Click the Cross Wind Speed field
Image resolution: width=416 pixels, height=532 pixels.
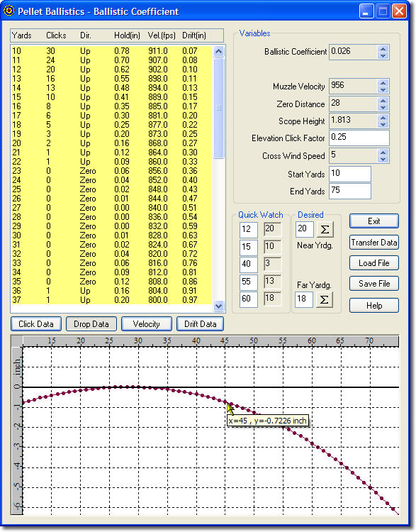pos(353,156)
